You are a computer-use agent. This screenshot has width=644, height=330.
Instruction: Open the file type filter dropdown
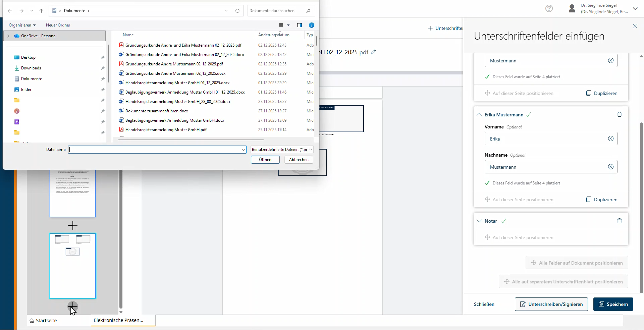click(x=282, y=150)
